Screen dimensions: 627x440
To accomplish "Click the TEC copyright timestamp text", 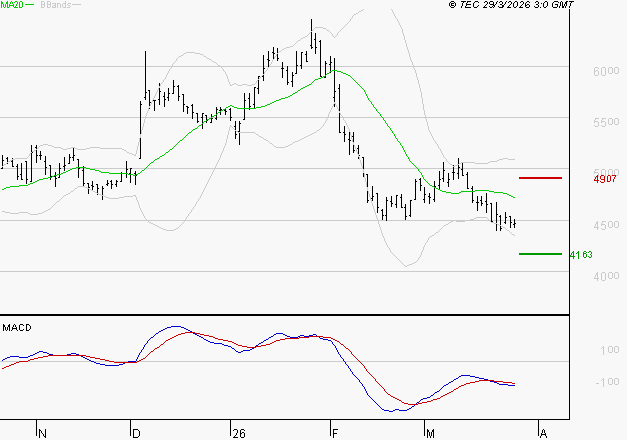I will tap(511, 5).
